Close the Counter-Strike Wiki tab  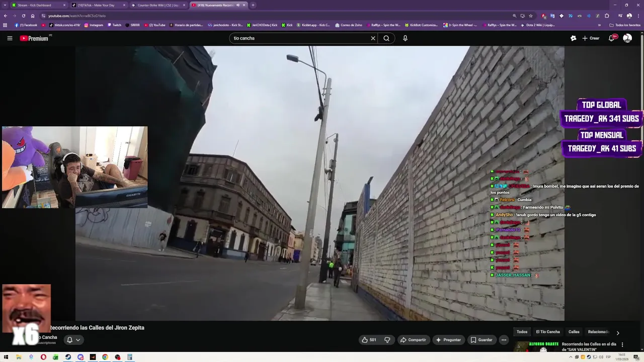point(184,5)
